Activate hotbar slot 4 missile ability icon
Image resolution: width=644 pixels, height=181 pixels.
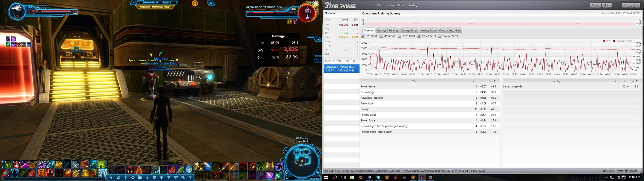pyautogui.click(x=33, y=164)
